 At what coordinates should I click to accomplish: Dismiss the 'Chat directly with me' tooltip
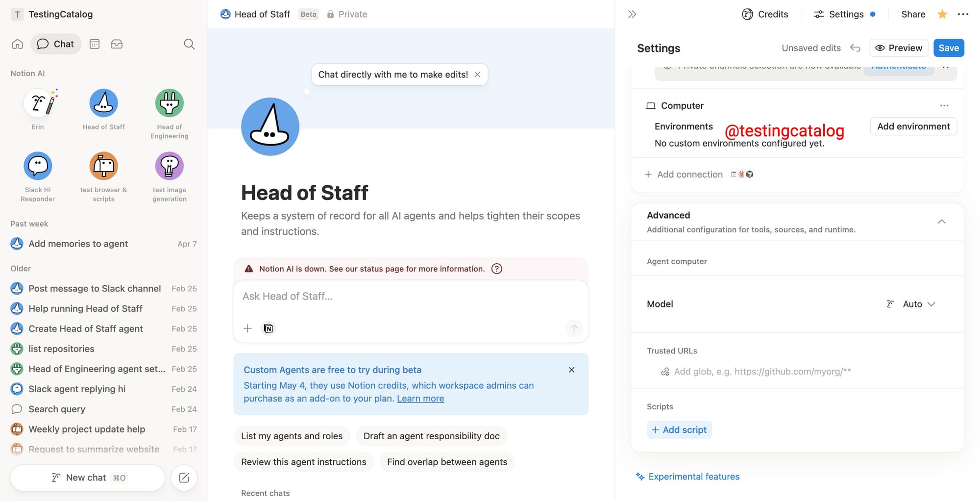477,75
